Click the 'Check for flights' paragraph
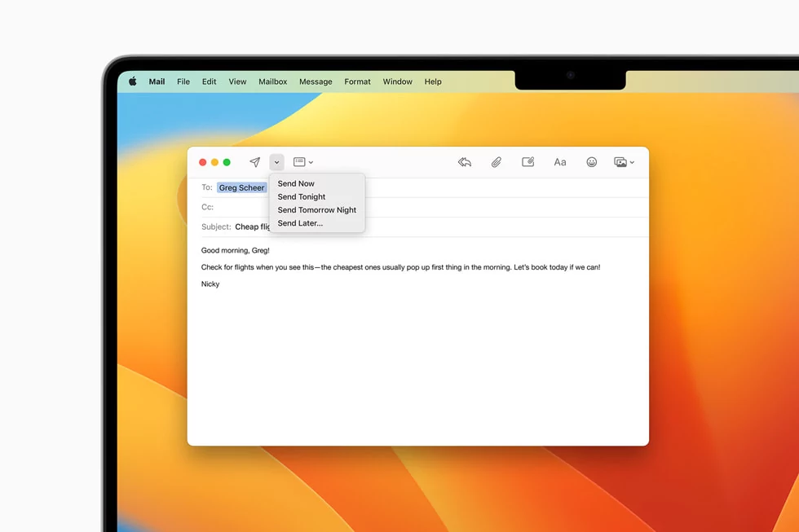The width and height of the screenshot is (799, 532). point(400,266)
